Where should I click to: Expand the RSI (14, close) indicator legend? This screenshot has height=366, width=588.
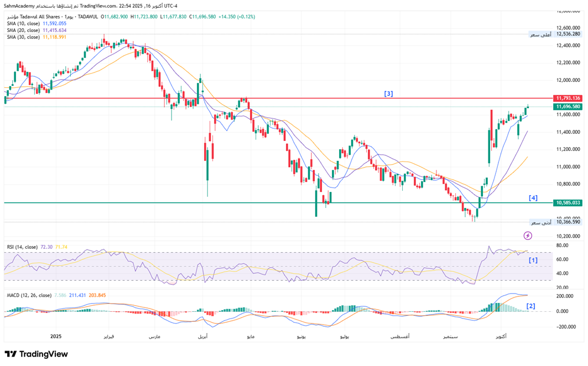(x=22, y=247)
